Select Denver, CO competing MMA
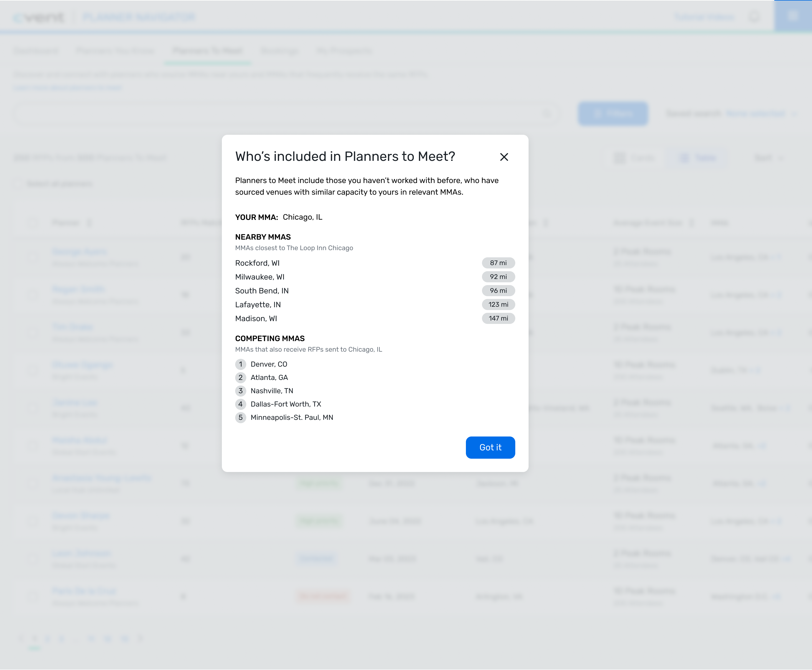Screen dimensions: 812x670 269,364
